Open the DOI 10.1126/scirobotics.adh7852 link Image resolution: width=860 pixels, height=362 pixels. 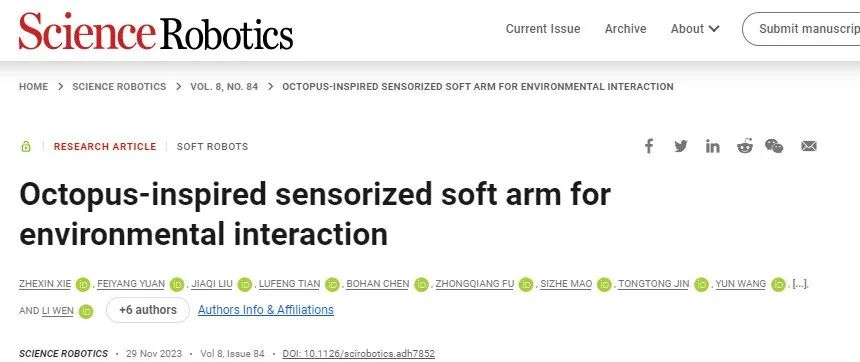(359, 354)
